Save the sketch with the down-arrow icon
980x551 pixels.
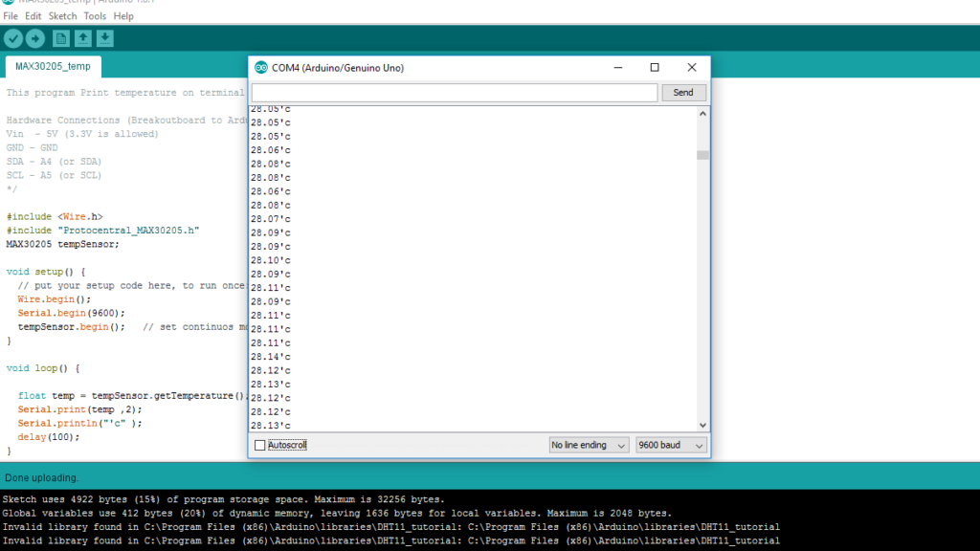click(105, 38)
